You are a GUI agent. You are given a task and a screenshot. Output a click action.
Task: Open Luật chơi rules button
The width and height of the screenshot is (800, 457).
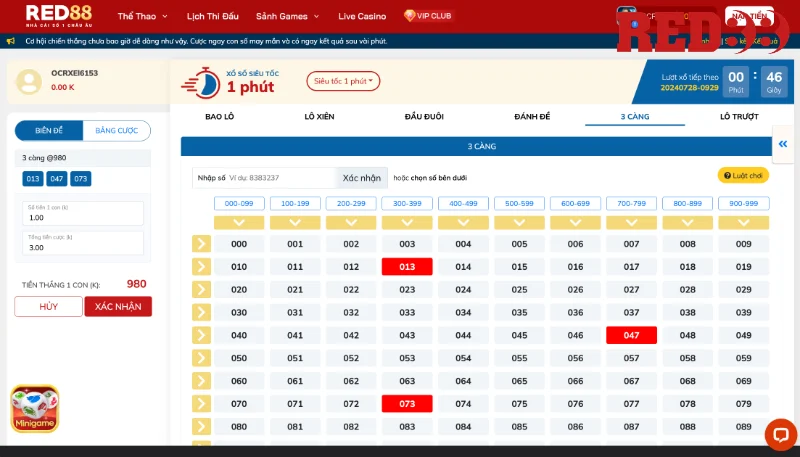(743, 175)
